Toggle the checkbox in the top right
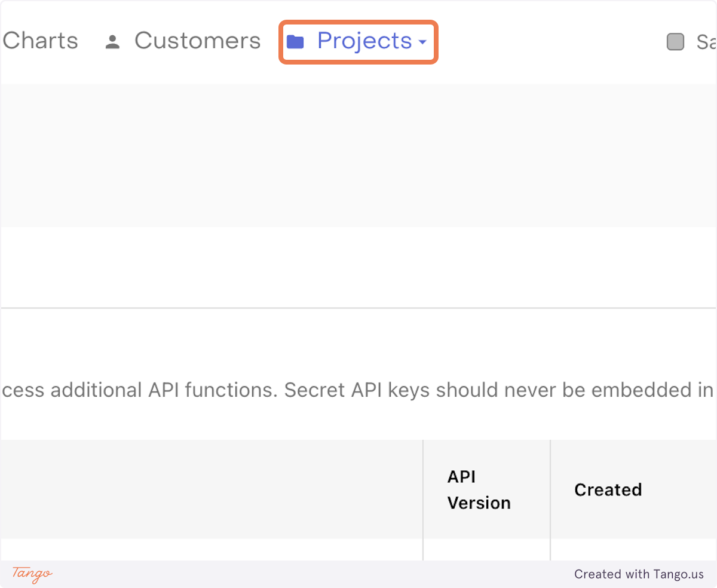Image resolution: width=717 pixels, height=588 pixels. 675,42
